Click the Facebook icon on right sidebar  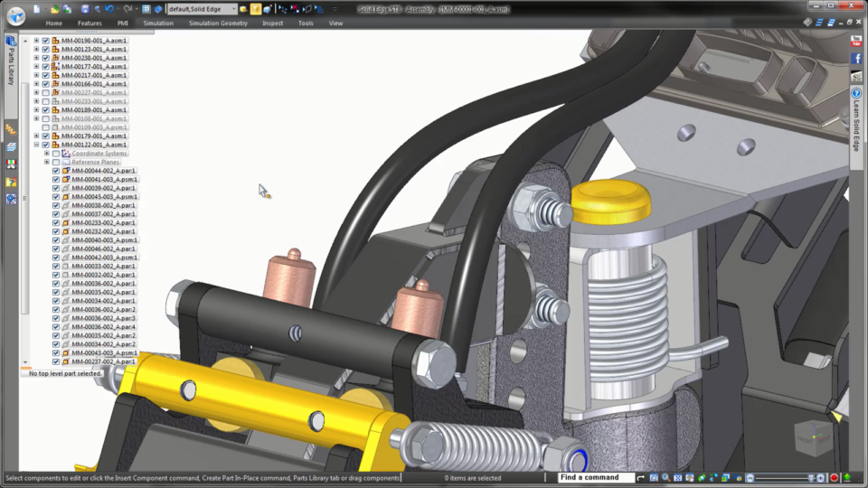(856, 58)
